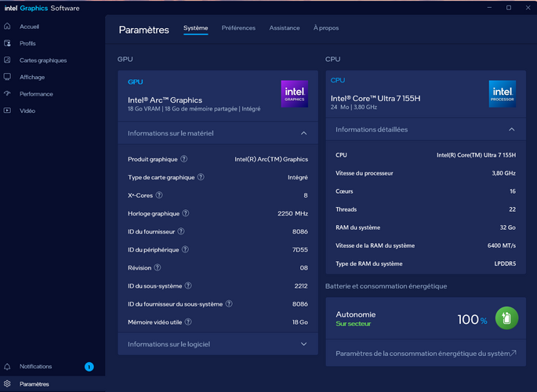Click the Intel Core Ultra 7 155H heading

point(376,98)
